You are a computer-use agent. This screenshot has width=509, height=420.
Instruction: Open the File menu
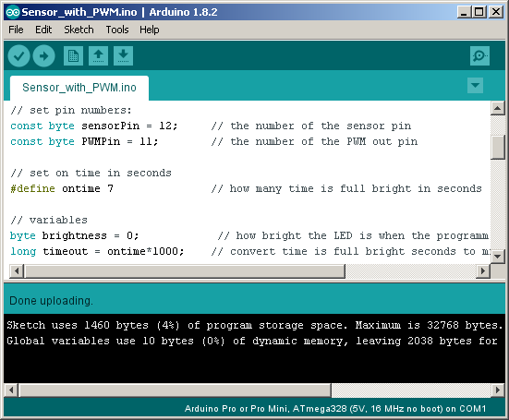(16, 30)
